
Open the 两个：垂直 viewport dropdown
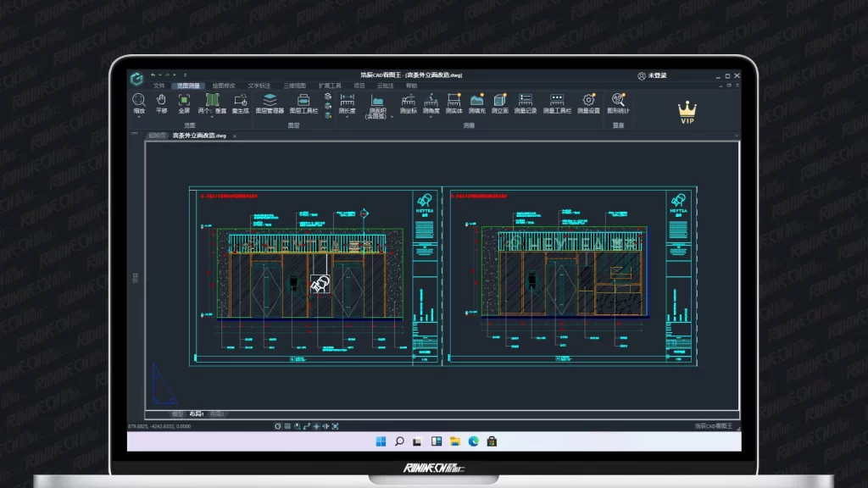click(212, 117)
